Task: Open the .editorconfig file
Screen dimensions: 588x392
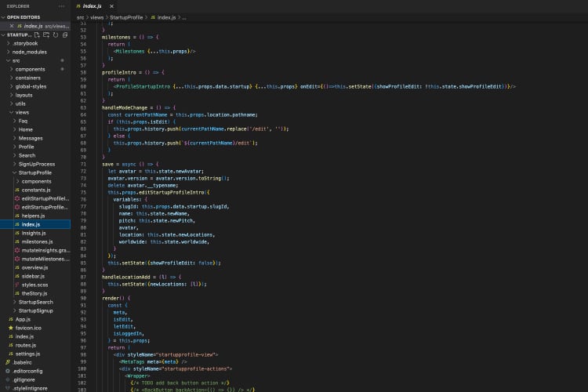Action: pyautogui.click(x=27, y=371)
